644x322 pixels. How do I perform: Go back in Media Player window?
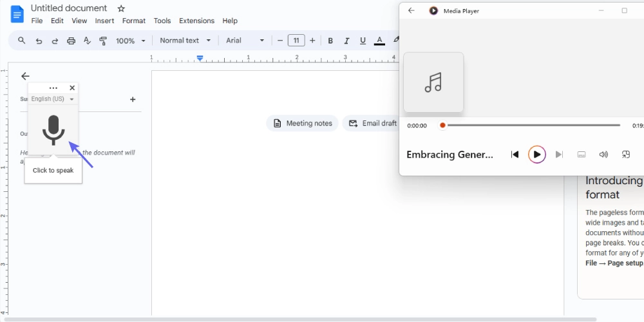tap(411, 11)
